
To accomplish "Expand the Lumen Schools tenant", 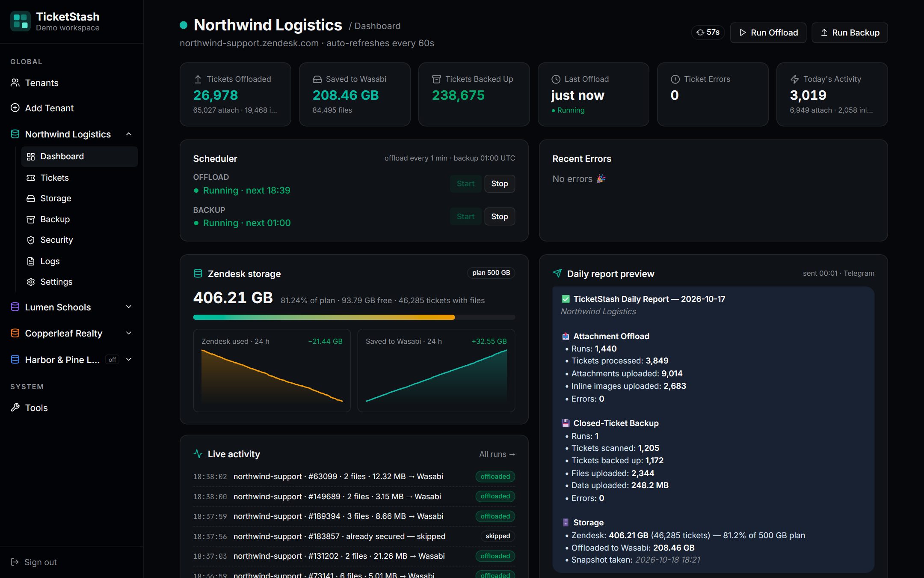I will pyautogui.click(x=129, y=307).
